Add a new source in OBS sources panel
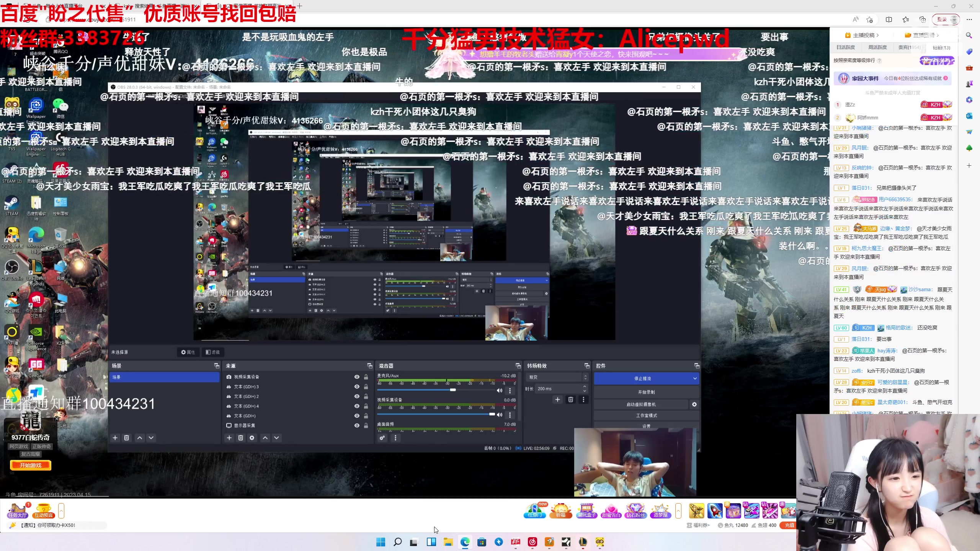 229,438
